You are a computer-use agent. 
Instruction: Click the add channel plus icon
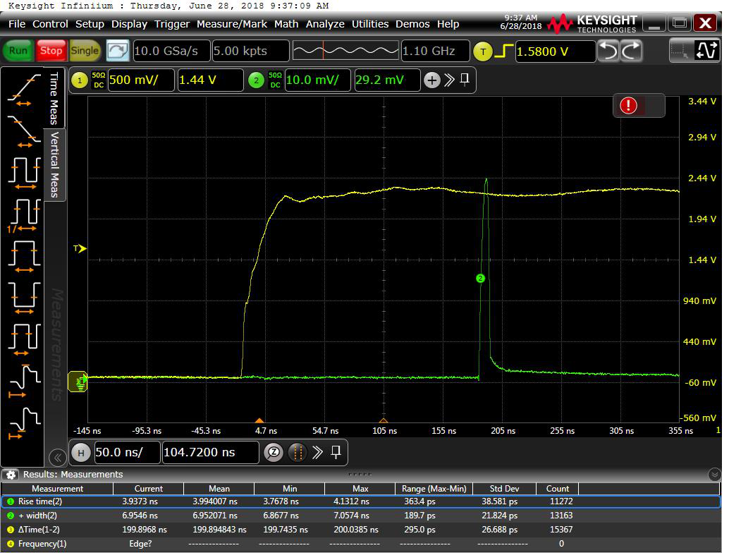[x=431, y=80]
